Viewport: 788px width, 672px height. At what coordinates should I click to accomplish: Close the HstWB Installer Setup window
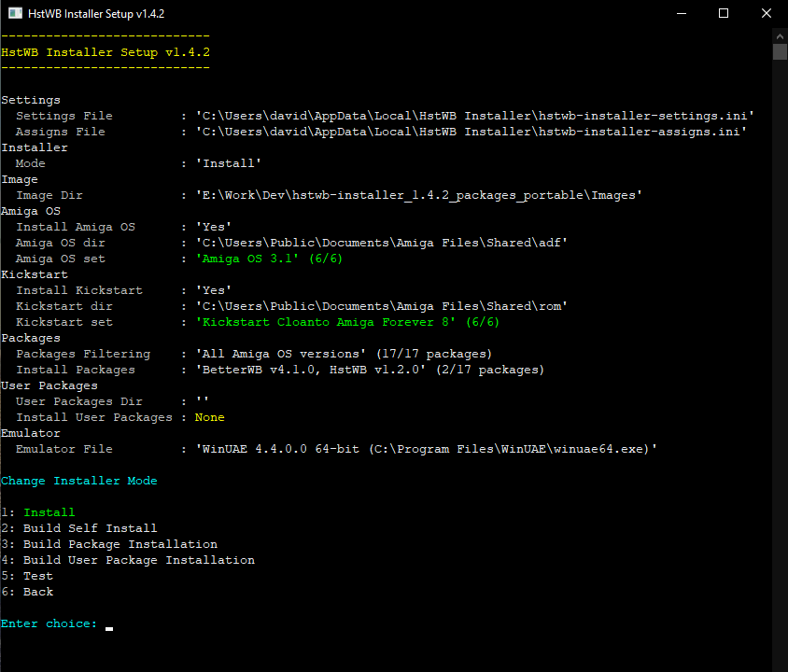pos(767,14)
